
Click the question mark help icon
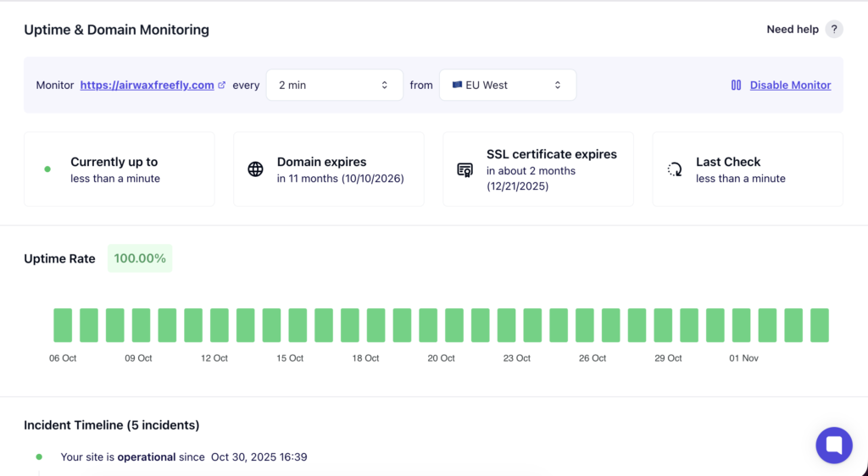tap(834, 30)
